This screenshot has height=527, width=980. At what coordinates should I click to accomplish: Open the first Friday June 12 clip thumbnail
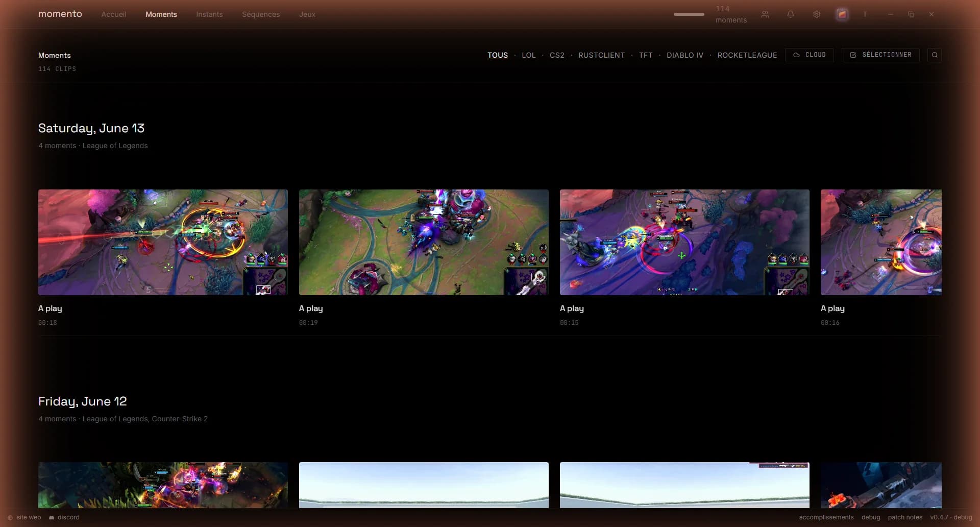point(163,485)
